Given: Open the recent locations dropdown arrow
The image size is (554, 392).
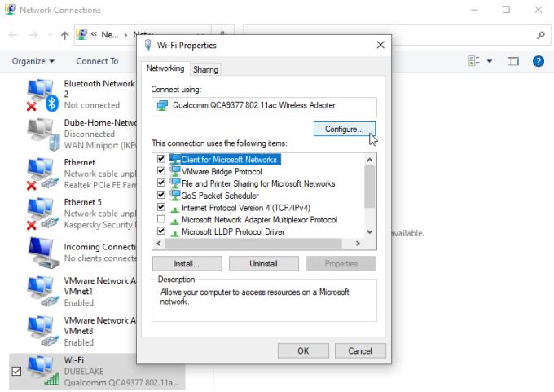Looking at the screenshot, I should (x=50, y=35).
